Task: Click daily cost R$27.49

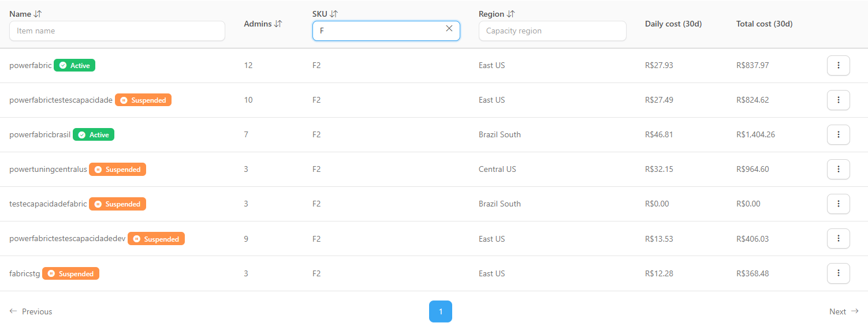Action: click(659, 100)
